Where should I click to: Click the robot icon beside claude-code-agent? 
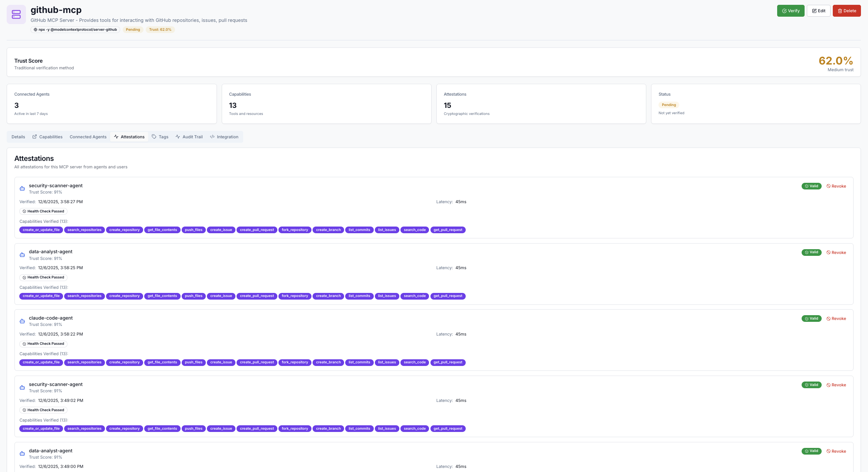pos(22,321)
